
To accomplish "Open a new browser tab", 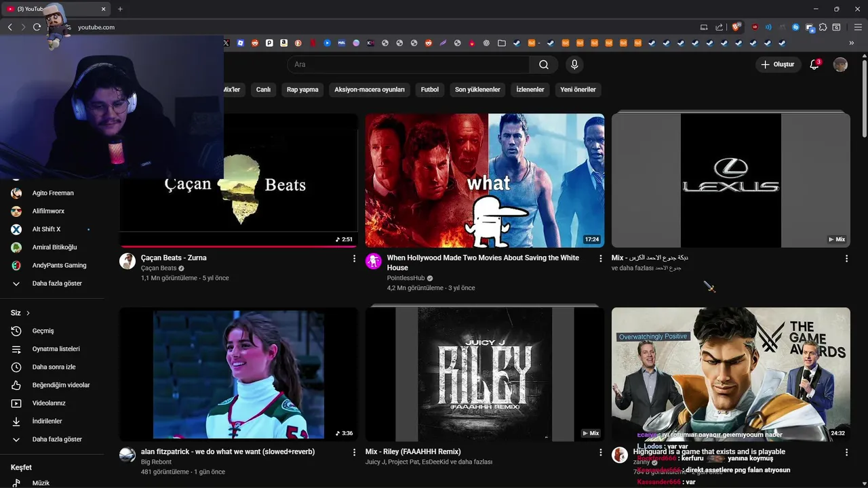I will [120, 9].
